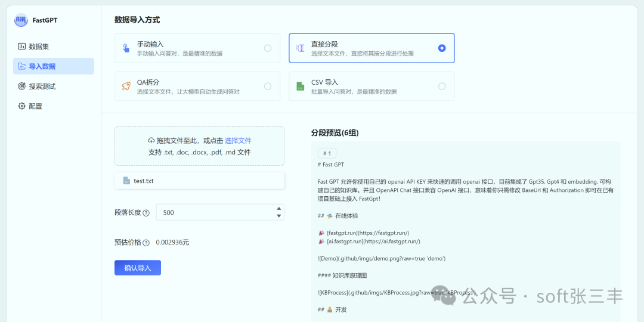644x322 pixels.
Task: Click the 支持 .txt, .doc, .docx, .pdf, .md 文件 text
Action: [x=200, y=153]
